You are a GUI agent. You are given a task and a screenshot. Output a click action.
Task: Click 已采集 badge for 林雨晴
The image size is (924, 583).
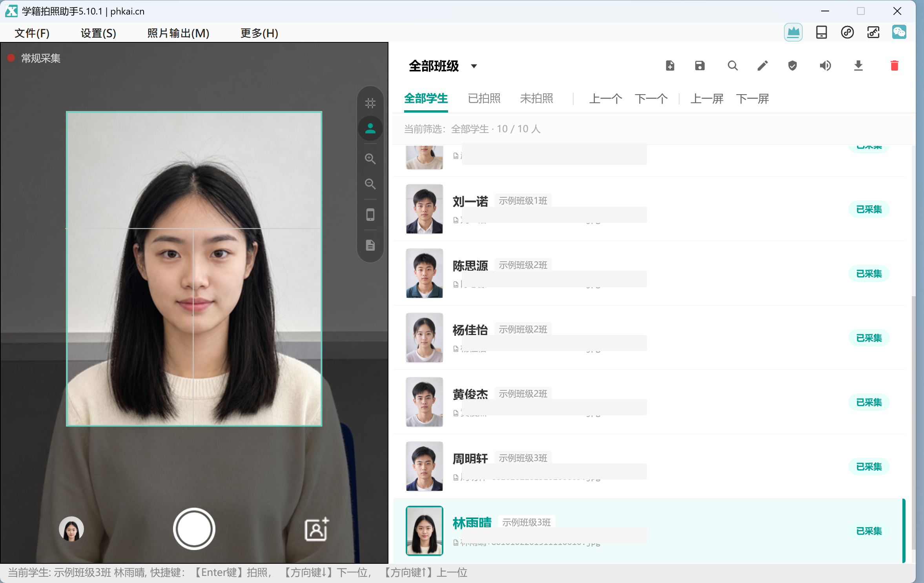point(869,531)
